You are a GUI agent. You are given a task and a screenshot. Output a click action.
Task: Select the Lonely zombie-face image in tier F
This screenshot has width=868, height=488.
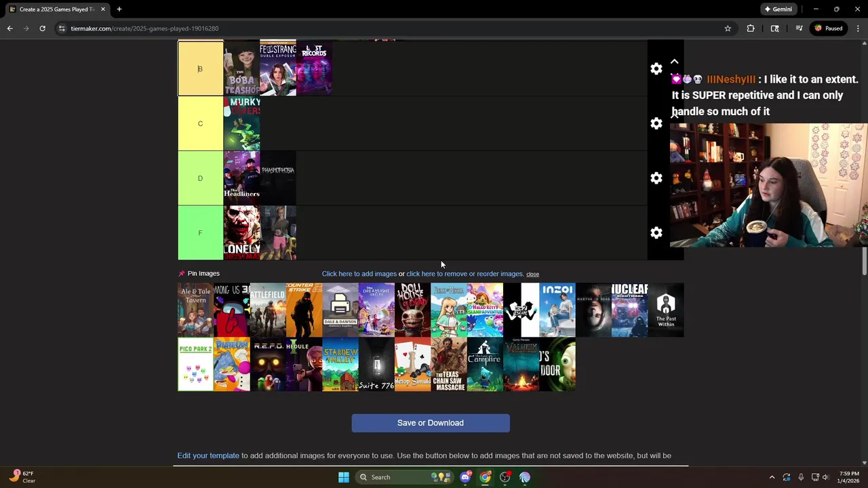[241, 233]
